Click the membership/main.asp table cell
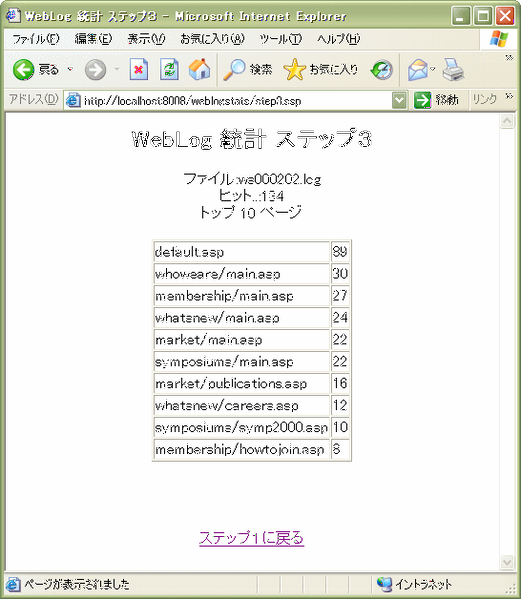The image size is (521, 599). [x=241, y=296]
